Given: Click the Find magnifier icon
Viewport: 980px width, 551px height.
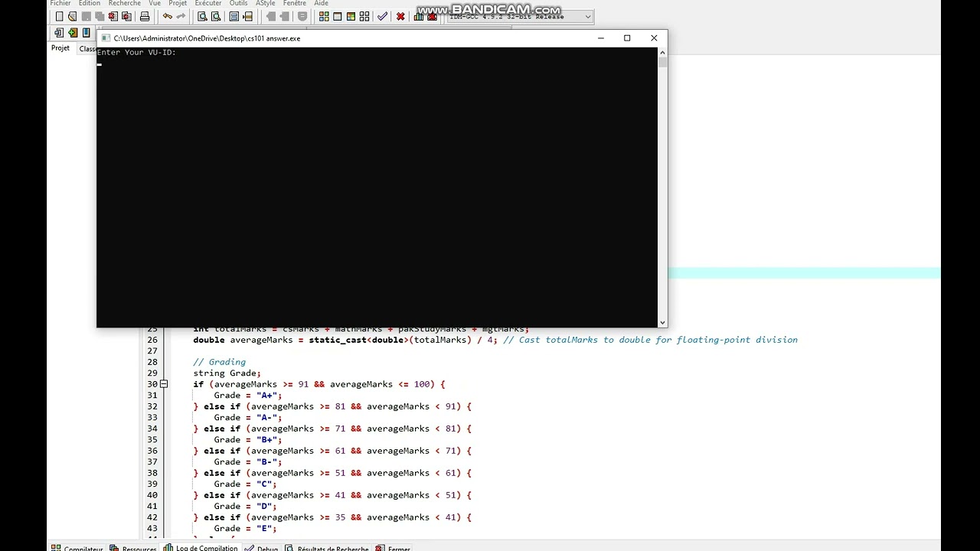Looking at the screenshot, I should 202,16.
